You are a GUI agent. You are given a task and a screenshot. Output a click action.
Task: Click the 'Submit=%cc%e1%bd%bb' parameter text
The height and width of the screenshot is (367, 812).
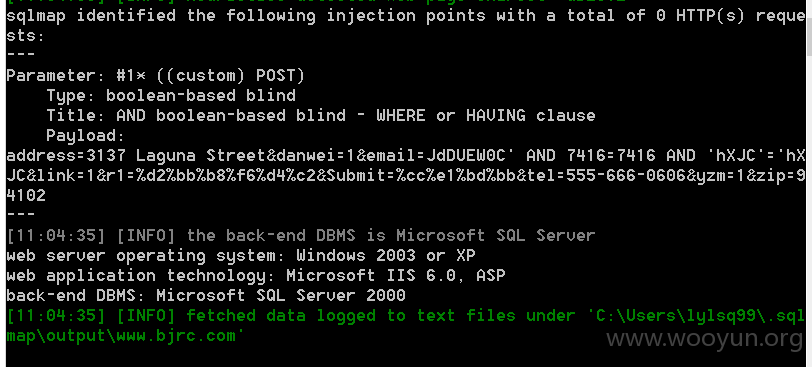[x=419, y=176]
